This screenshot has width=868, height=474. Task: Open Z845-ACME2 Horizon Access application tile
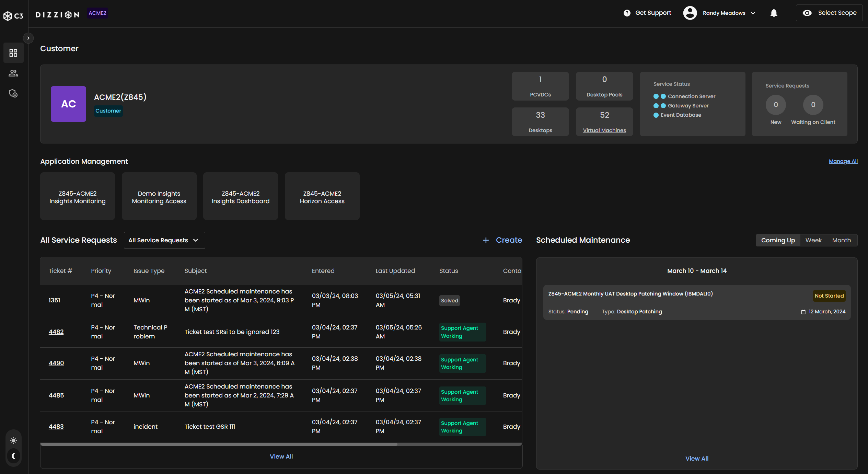[322, 196]
